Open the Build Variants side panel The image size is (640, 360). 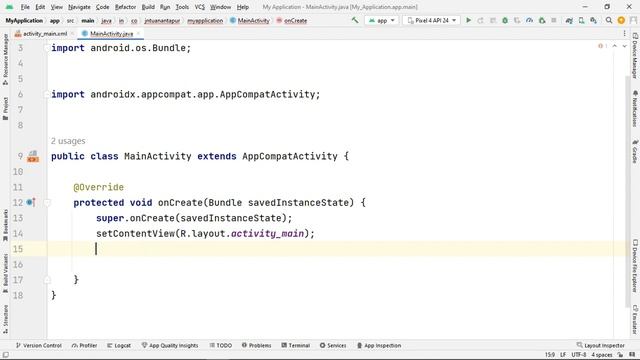(x=5, y=273)
